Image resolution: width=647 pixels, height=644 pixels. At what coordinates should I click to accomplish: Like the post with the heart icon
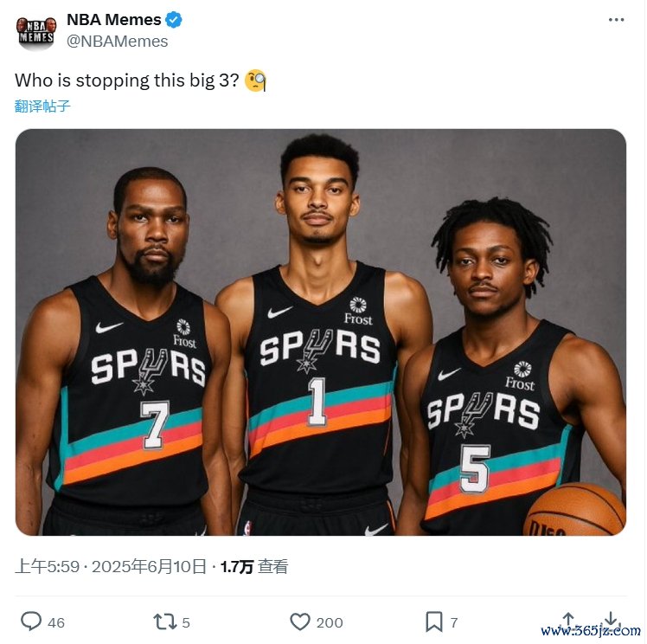click(x=300, y=621)
